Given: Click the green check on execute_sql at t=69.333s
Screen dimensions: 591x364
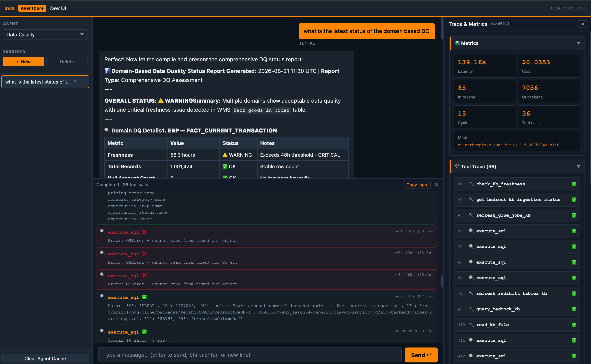Looking at the screenshot, I should 144,297.
